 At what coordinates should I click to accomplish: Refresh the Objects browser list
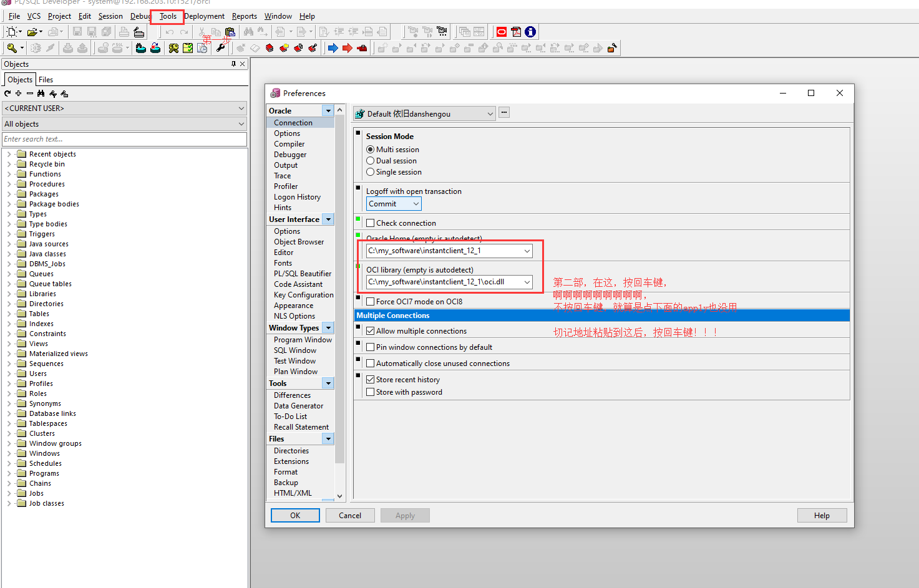[x=7, y=94]
